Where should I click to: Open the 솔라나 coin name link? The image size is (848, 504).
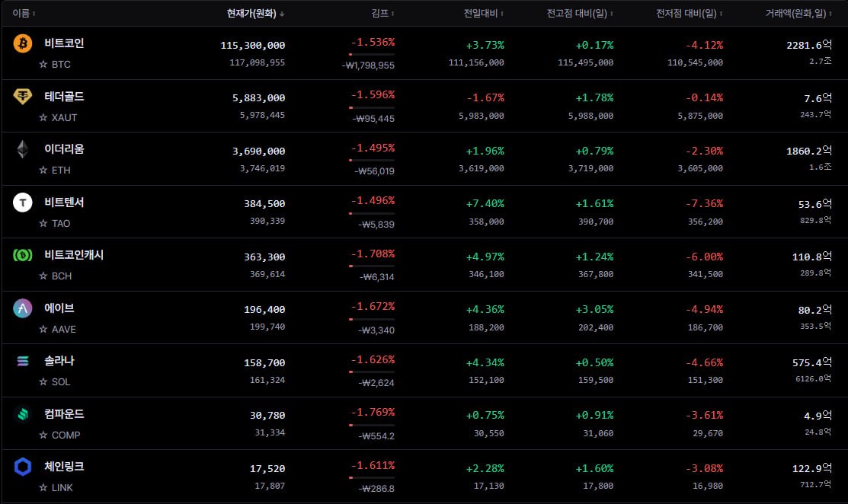tap(59, 361)
